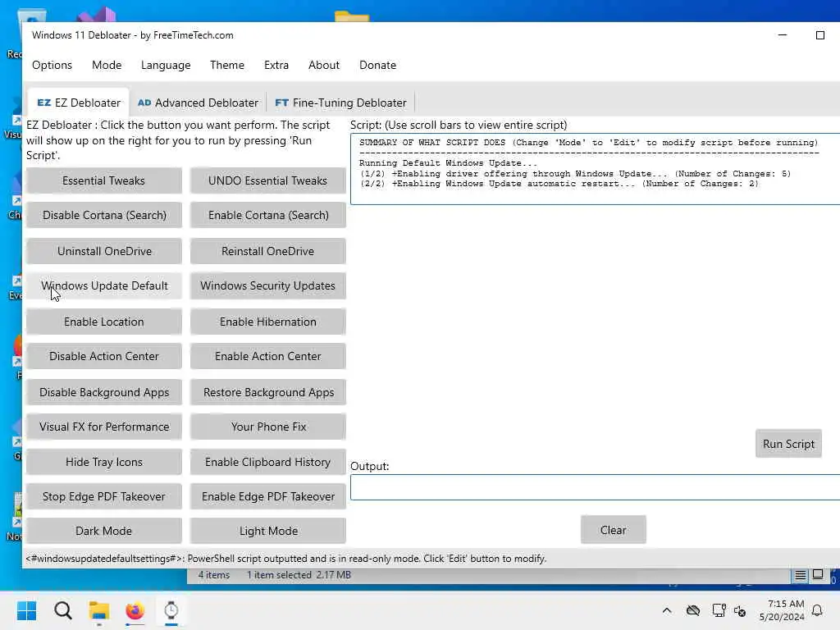Switch Explorer to details view icon
Image resolution: width=840 pixels, height=630 pixels.
click(801, 575)
